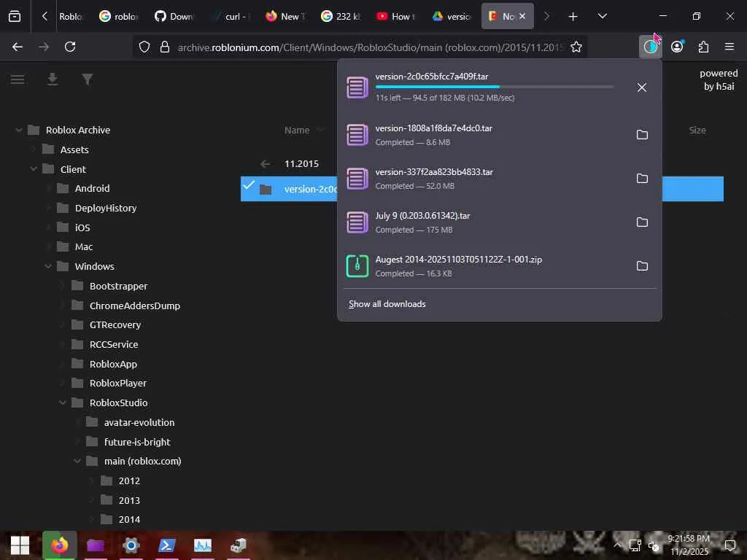The image size is (747, 560).
Task: List all tabs dropdown arrow
Action: click(602, 16)
